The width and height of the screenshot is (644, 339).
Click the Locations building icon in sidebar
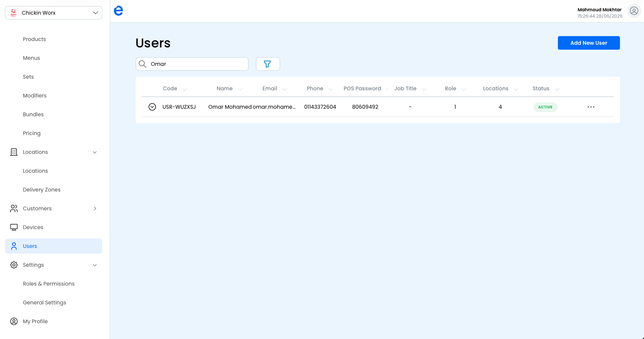click(14, 152)
